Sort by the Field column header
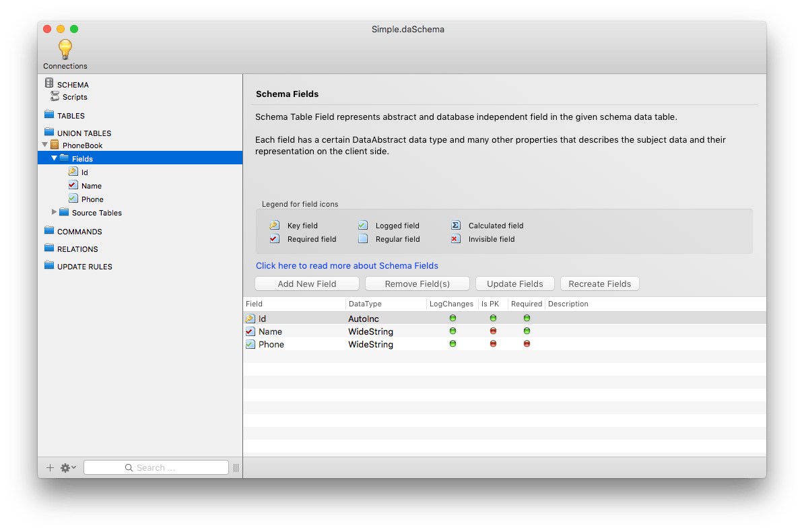Viewport: 804px width, 532px height. click(294, 304)
